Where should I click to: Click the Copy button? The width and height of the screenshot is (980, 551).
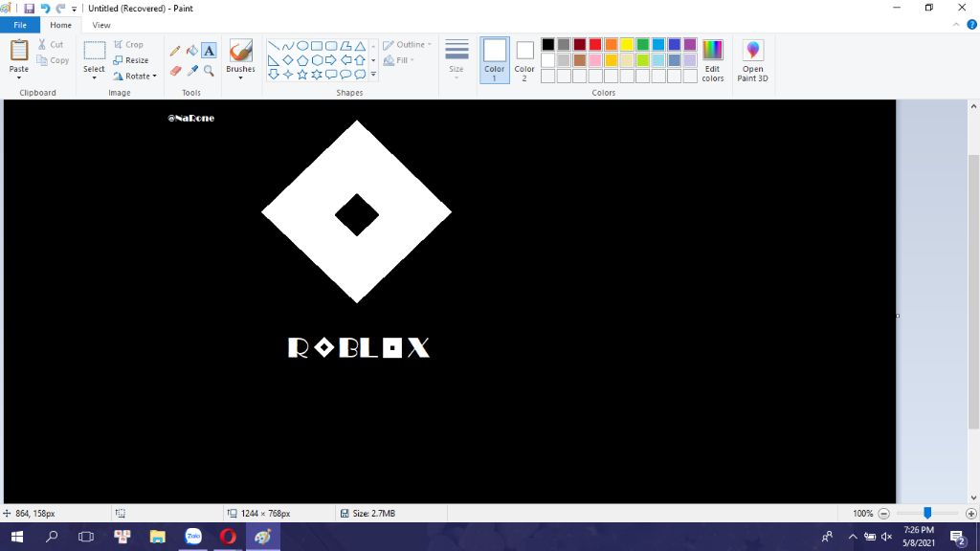pyautogui.click(x=54, y=60)
